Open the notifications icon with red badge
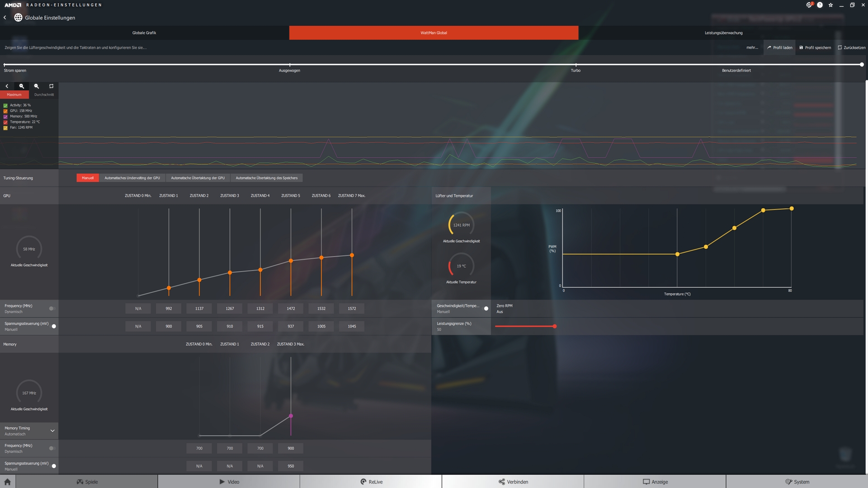 [809, 5]
